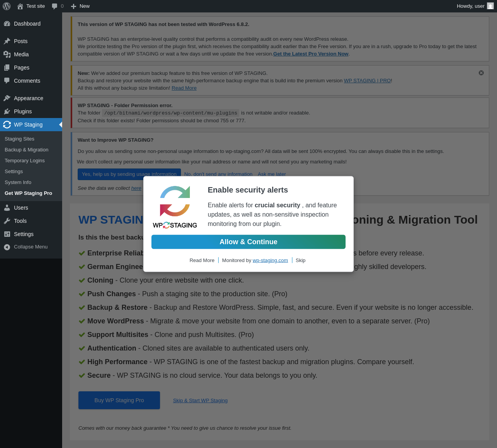Viewport: 497px width, 448px height.
Task: Click the WordPress logo in admin bar
Action: click(7, 6)
